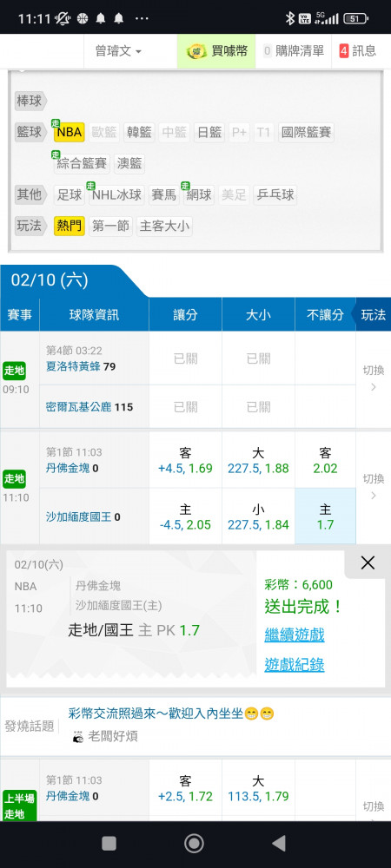Image resolution: width=391 pixels, height=868 pixels.
Task: Select the 第一節 play type filter
Action: (110, 227)
